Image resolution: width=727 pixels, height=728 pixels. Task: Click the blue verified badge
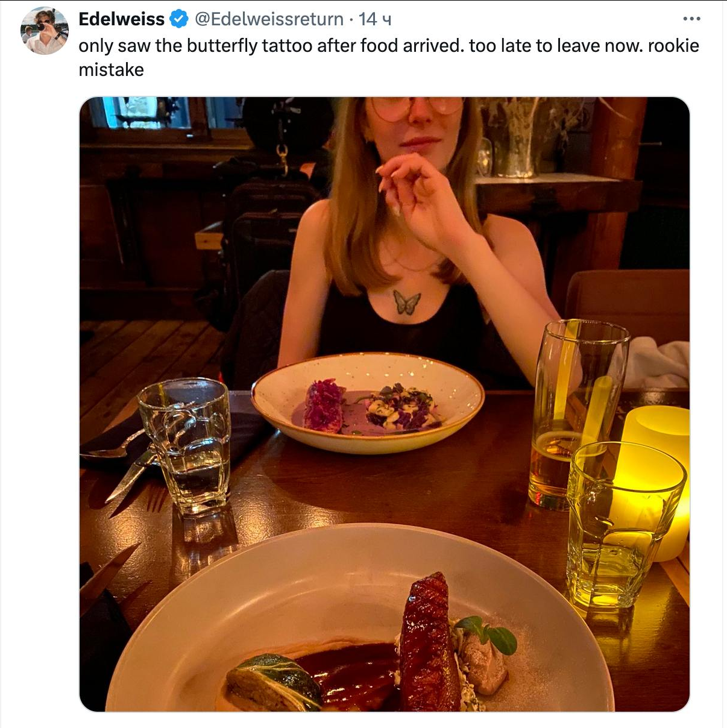click(x=179, y=19)
